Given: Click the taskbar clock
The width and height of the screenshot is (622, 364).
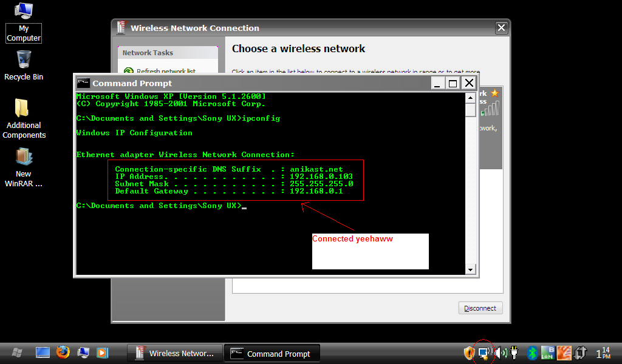Looking at the screenshot, I should [x=603, y=352].
